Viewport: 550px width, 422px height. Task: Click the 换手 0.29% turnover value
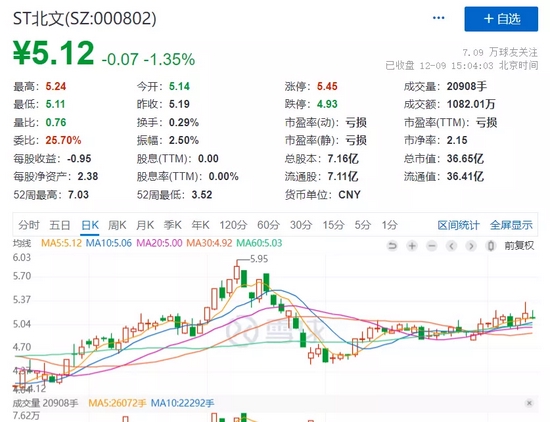point(184,122)
